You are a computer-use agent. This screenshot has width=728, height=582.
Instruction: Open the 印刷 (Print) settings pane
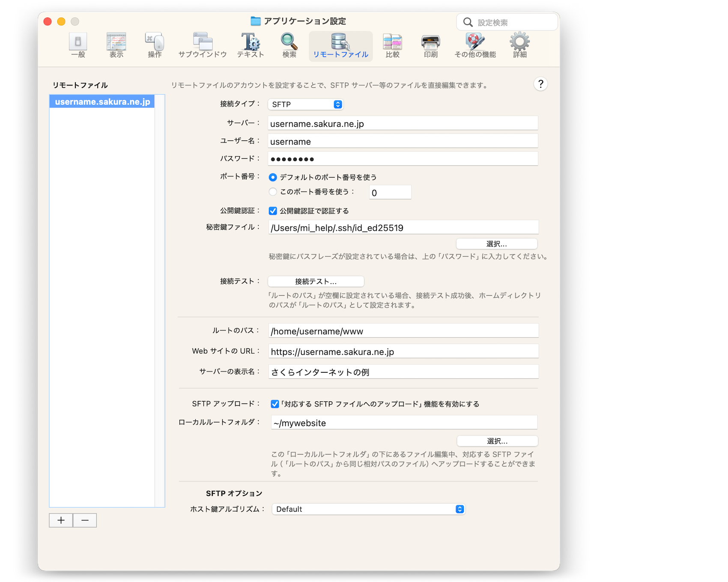pyautogui.click(x=430, y=45)
